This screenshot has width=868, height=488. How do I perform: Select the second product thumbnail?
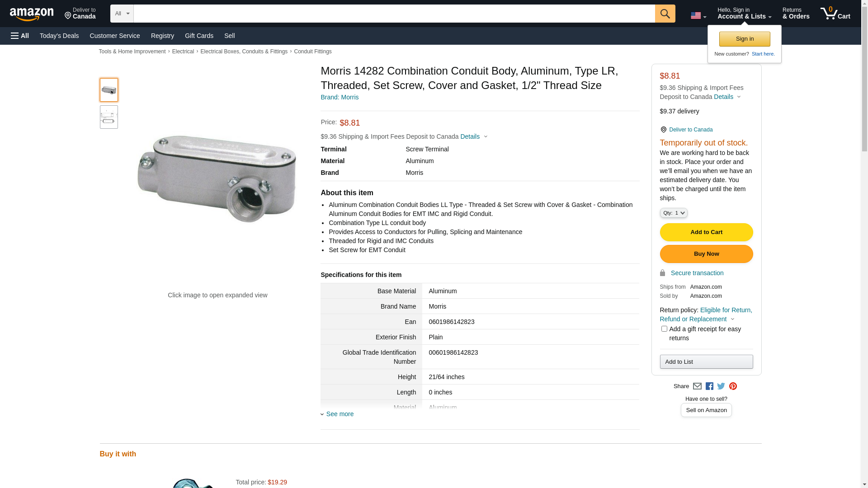click(109, 117)
